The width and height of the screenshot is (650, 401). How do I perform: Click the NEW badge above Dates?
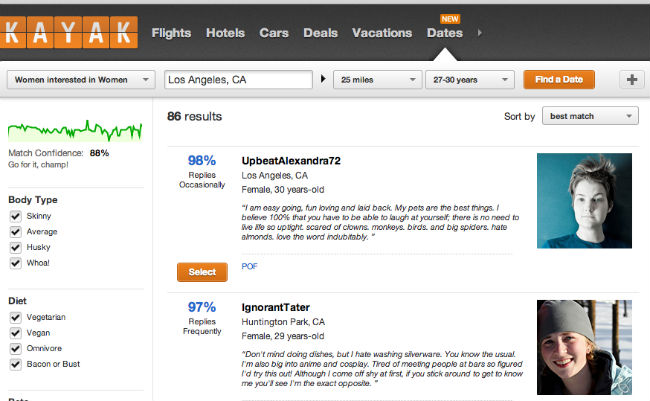(450, 19)
